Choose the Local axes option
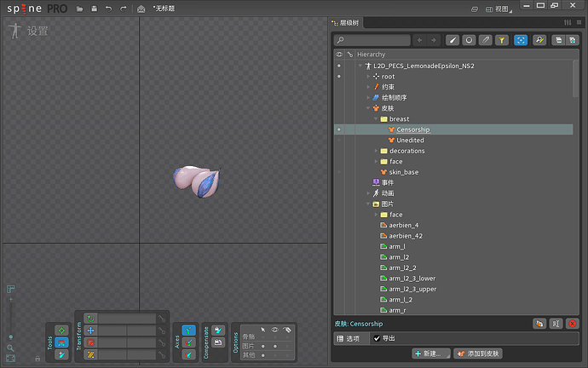588x368 pixels. pos(188,331)
